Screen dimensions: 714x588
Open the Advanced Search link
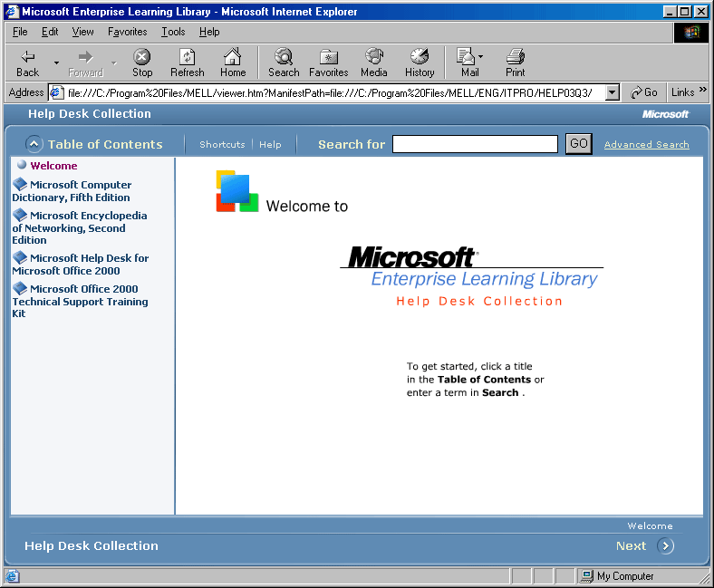click(x=647, y=144)
